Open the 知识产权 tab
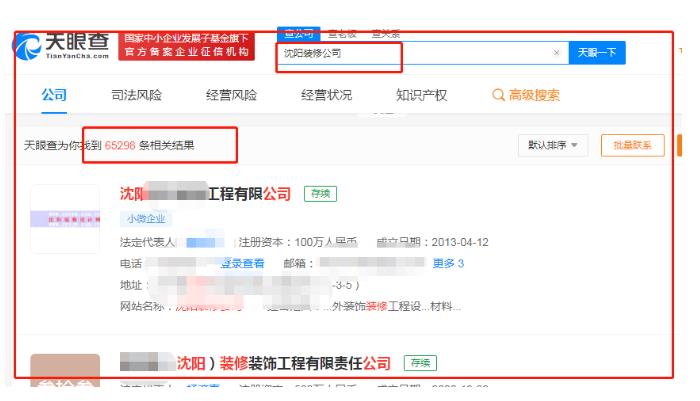 point(421,95)
